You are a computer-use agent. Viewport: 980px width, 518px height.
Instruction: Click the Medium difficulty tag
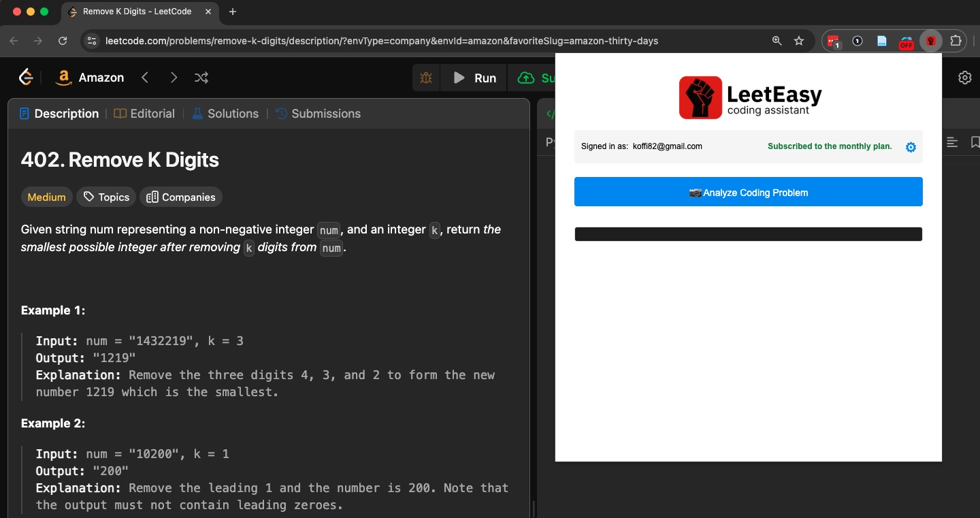click(x=47, y=197)
